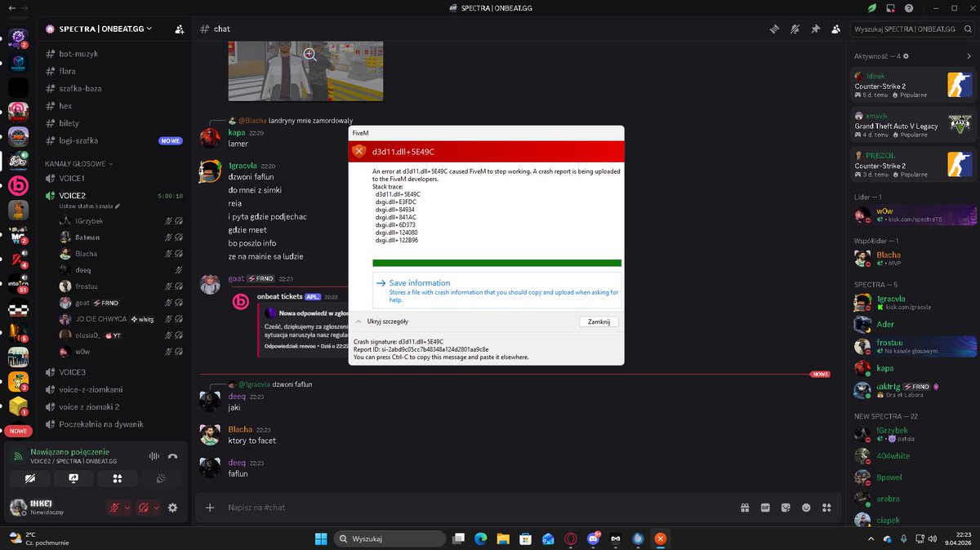
Task: Open the invite people icon beside server name
Action: click(179, 29)
